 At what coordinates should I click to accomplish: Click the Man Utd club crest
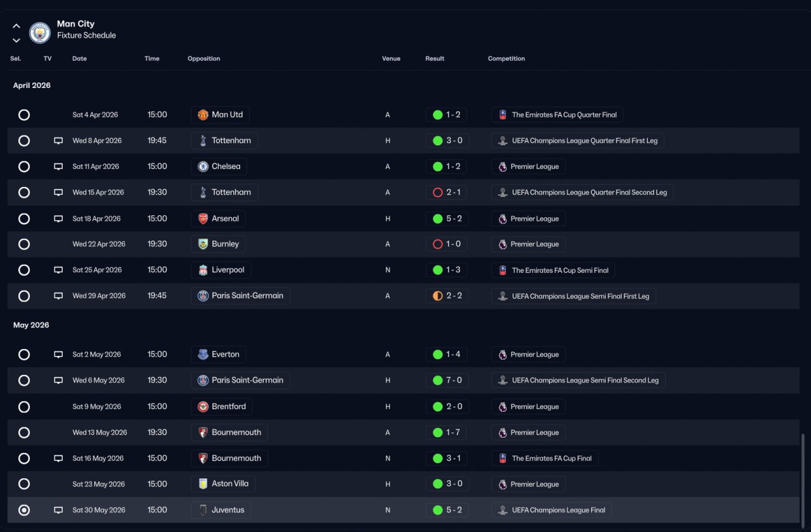(203, 115)
